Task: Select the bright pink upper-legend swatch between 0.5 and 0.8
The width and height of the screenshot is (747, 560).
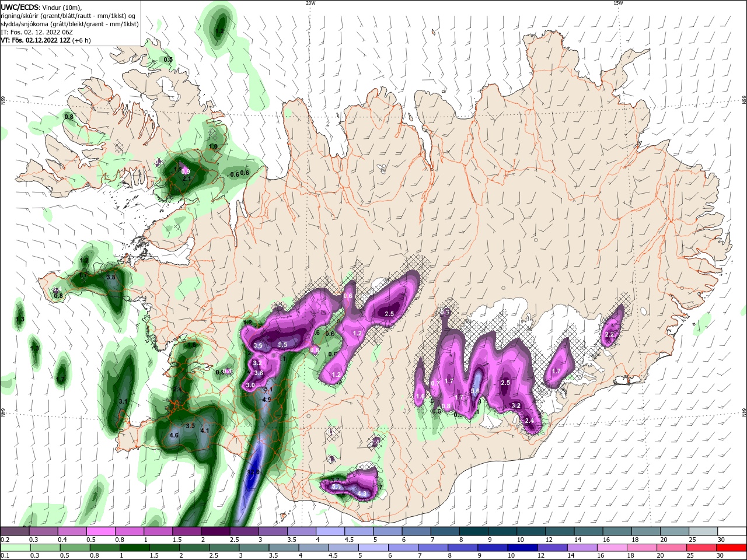Action: 100,531
